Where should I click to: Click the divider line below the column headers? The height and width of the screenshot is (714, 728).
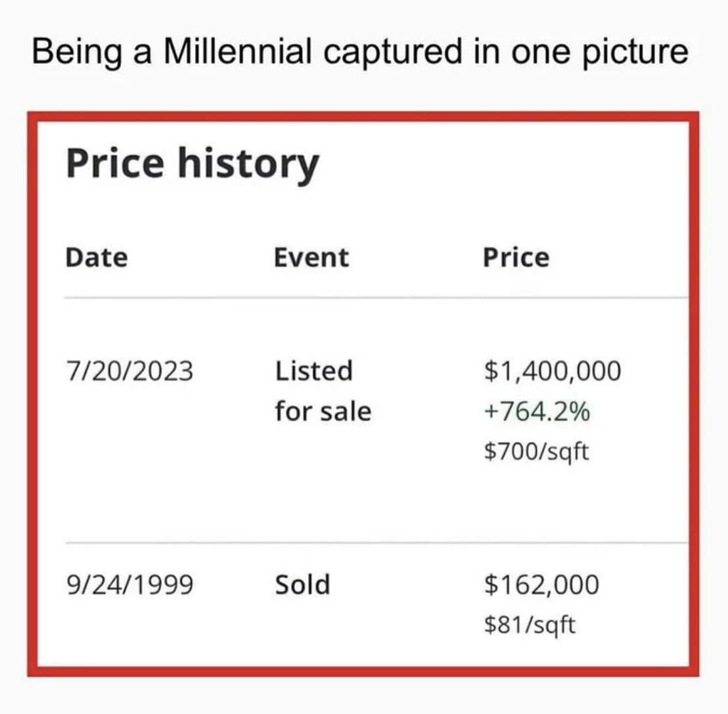click(x=375, y=298)
